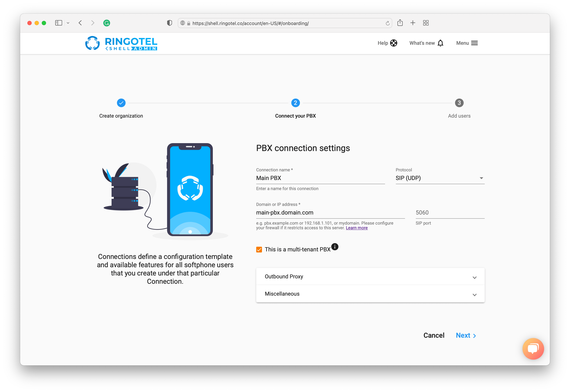Click the privacy shield icon
The image size is (570, 392).
[169, 23]
